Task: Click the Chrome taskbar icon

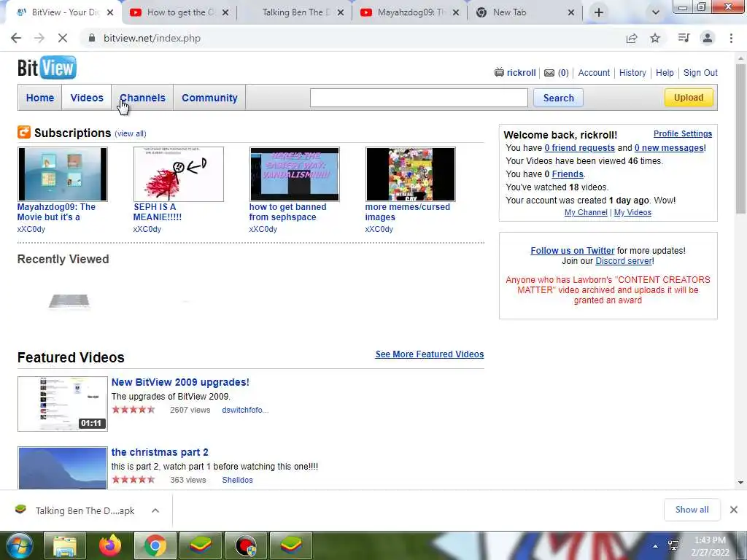Action: tap(155, 545)
